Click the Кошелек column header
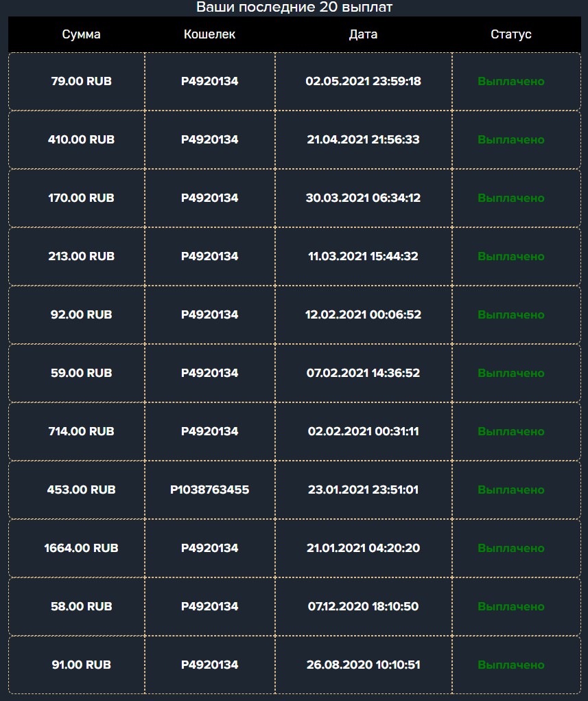Screen dimensions: 588x701 click(x=209, y=34)
